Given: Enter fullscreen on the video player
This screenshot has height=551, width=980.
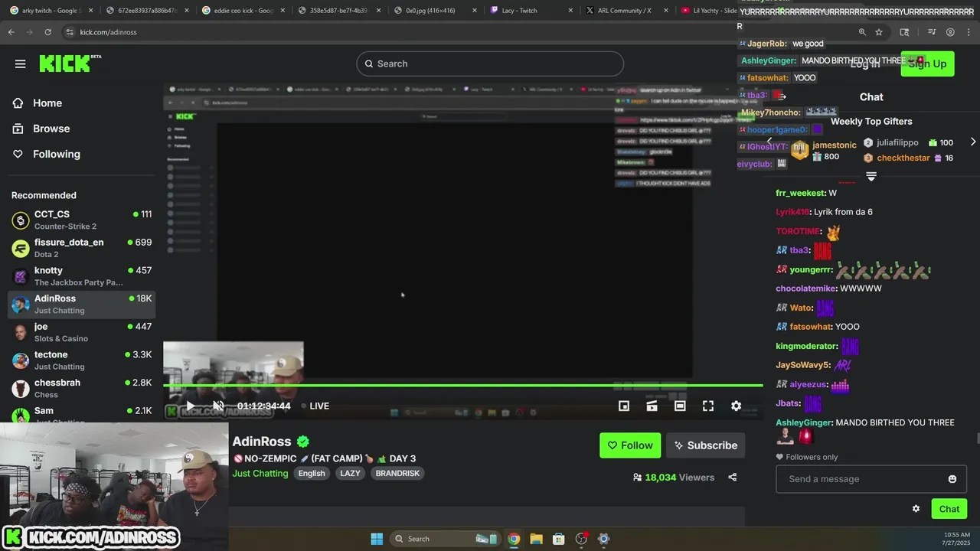Looking at the screenshot, I should click(x=708, y=406).
